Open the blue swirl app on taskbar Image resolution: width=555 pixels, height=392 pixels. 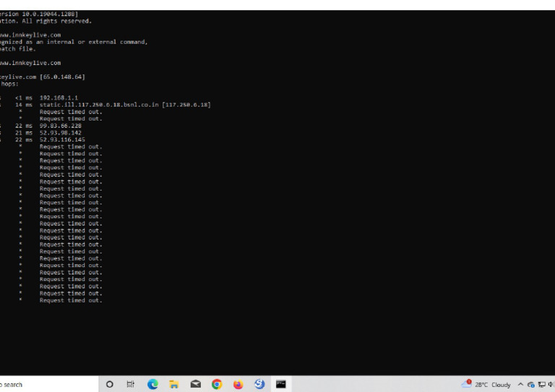[x=259, y=384]
